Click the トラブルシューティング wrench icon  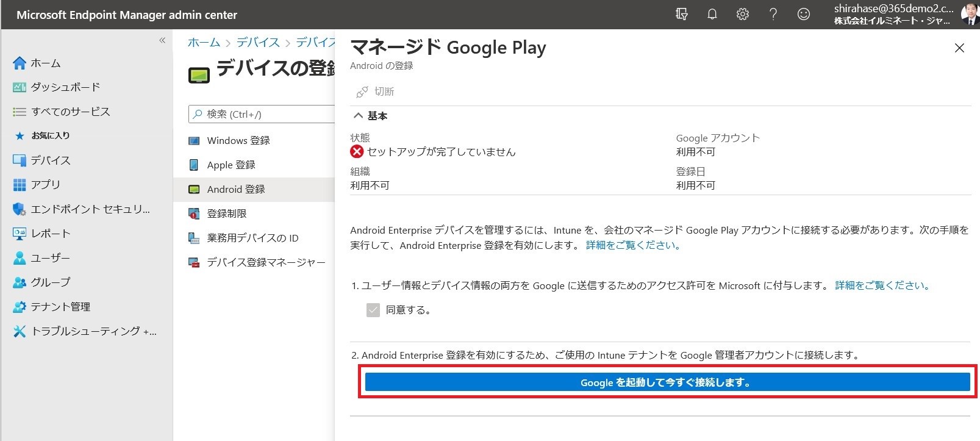(20, 331)
